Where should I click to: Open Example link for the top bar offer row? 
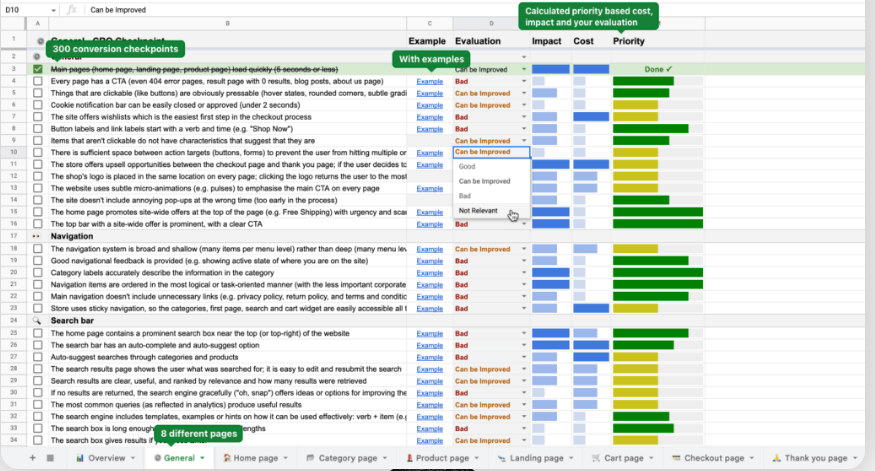[x=430, y=224]
